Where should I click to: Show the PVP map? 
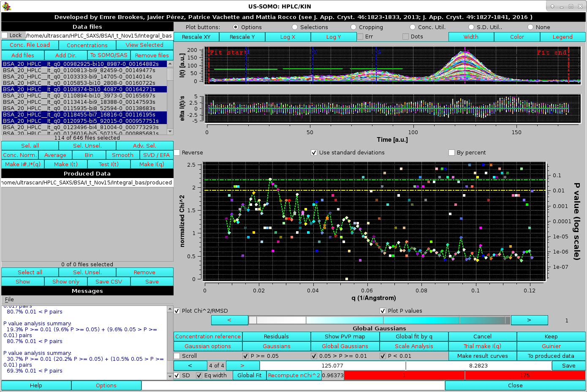(x=345, y=336)
